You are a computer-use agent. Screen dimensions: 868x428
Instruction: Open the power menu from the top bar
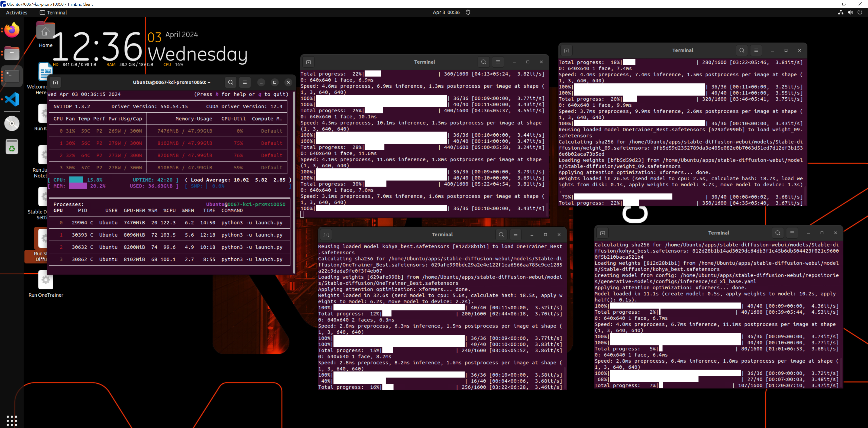(x=860, y=12)
